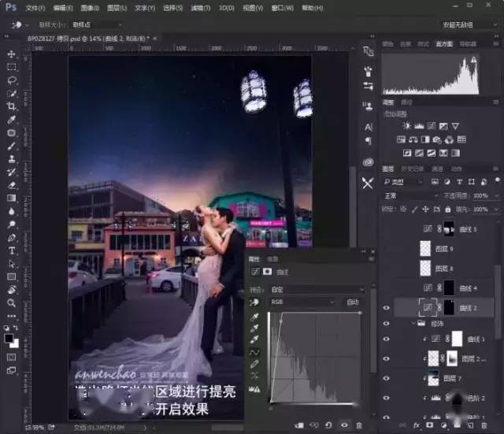The width and height of the screenshot is (504, 434).
Task: Click the zoom percentage field in status bar
Action: [35, 427]
